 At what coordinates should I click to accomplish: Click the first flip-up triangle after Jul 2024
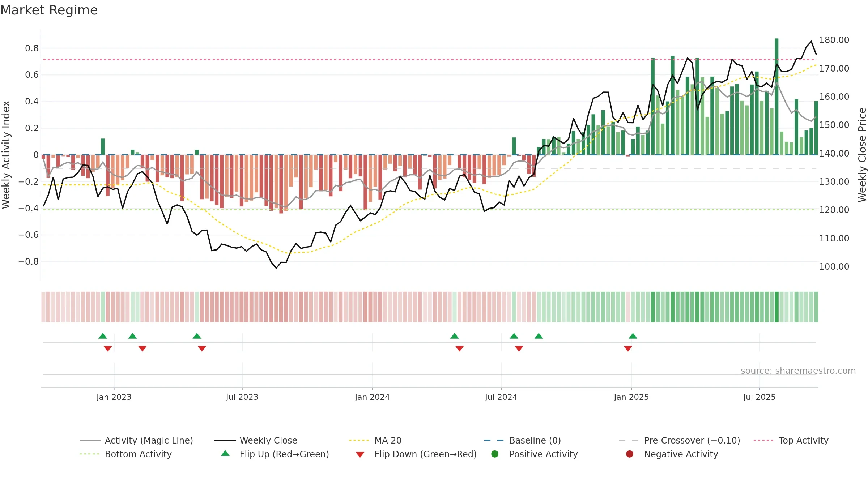point(514,336)
